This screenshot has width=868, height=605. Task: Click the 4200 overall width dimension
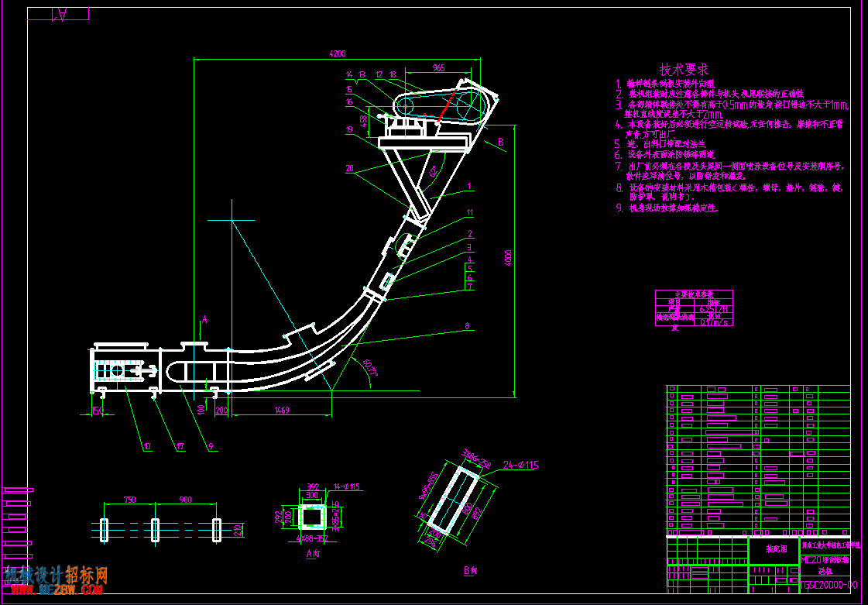337,53
